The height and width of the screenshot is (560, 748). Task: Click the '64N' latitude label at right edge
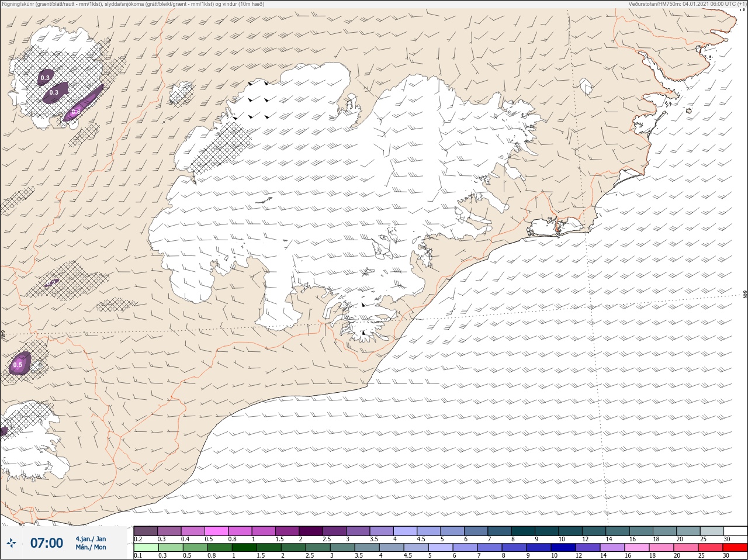click(x=744, y=295)
